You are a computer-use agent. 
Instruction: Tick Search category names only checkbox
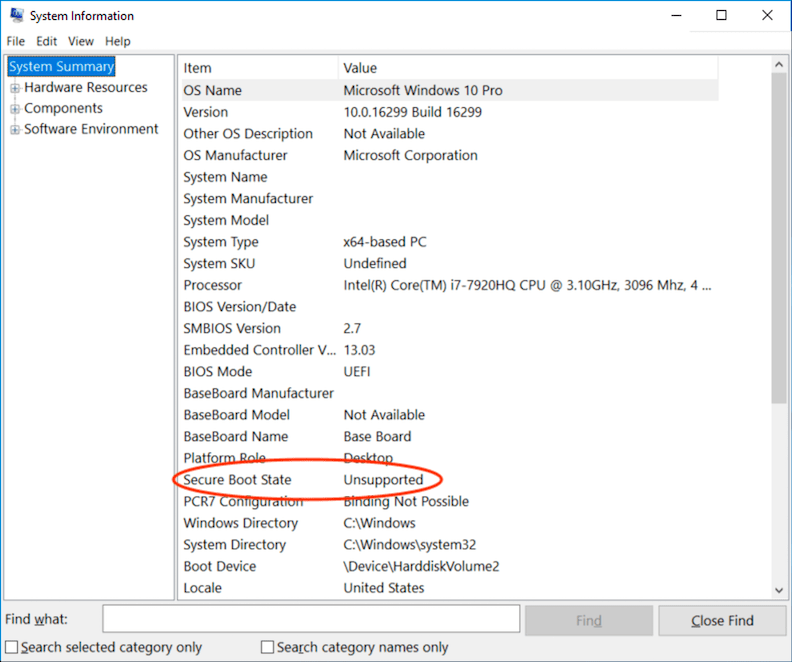point(268,647)
